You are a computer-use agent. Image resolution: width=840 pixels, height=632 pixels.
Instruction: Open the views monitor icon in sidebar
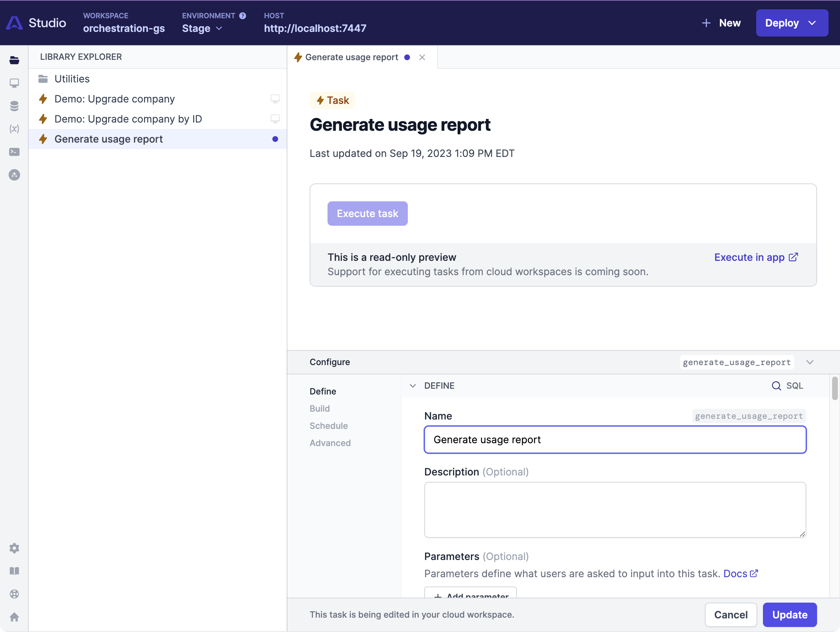point(14,83)
